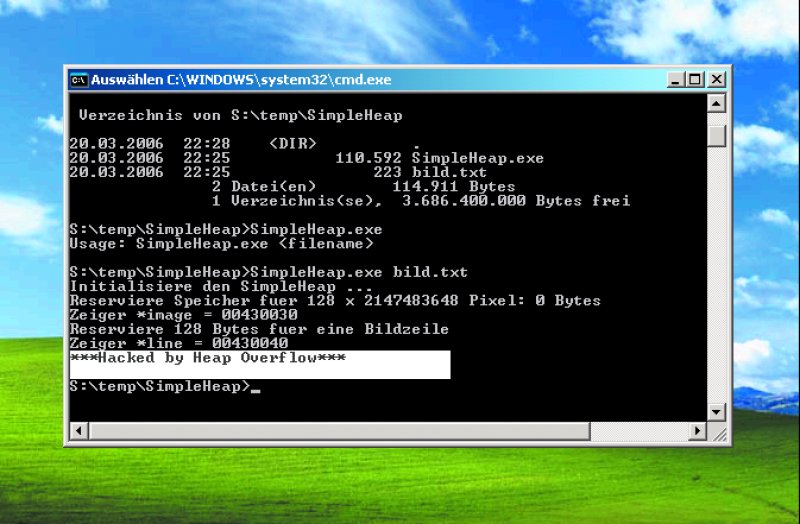Click the line 'Usage: SimpleHeap.exe <filename>'
This screenshot has width=800, height=524.
tap(221, 244)
